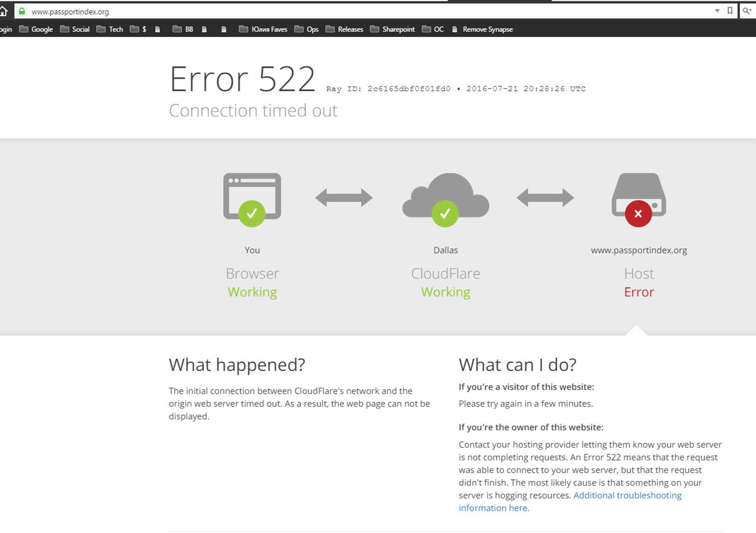This screenshot has height=533, width=756.
Task: Open the Social bookmarks folder
Action: (75, 29)
